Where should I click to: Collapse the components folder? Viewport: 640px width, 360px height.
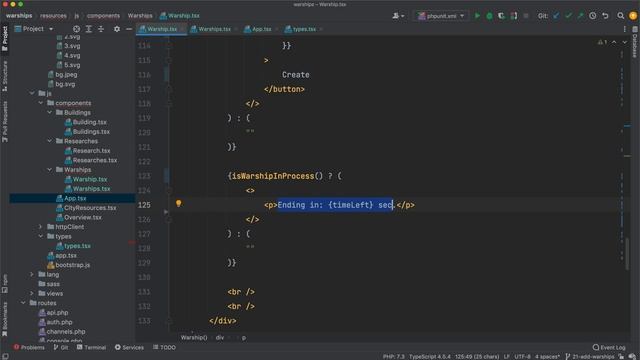41,103
